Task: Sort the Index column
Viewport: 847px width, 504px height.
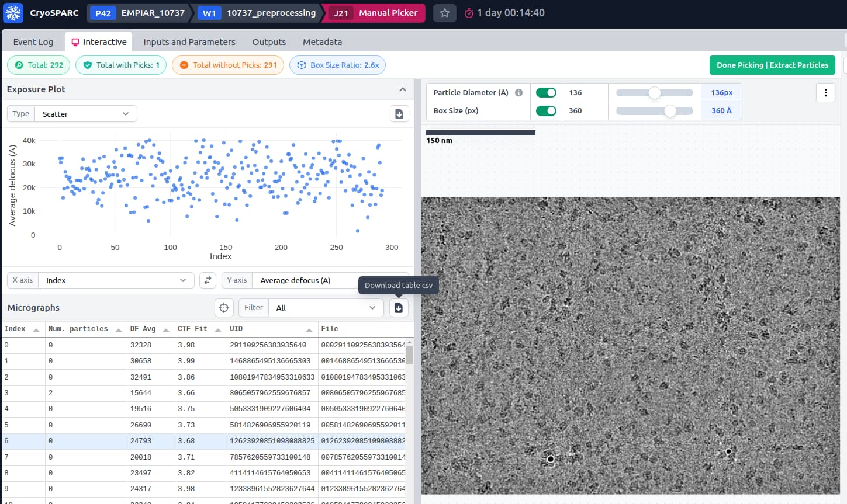Action: coord(36,330)
